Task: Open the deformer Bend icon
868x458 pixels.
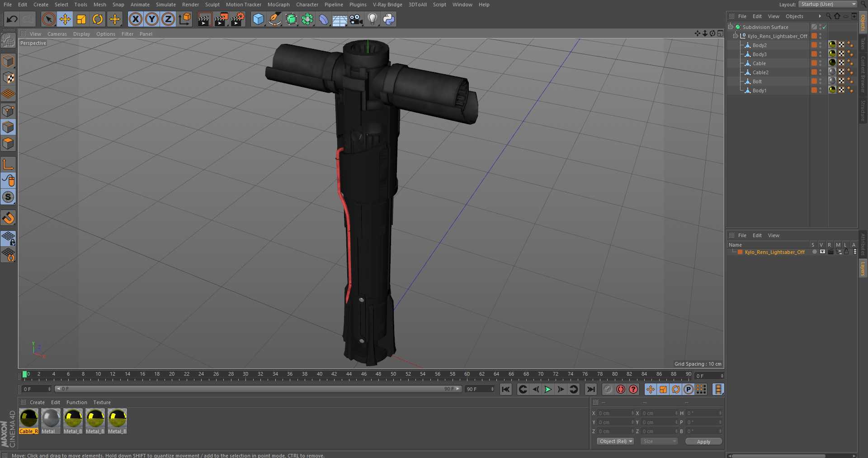Action: [x=324, y=19]
